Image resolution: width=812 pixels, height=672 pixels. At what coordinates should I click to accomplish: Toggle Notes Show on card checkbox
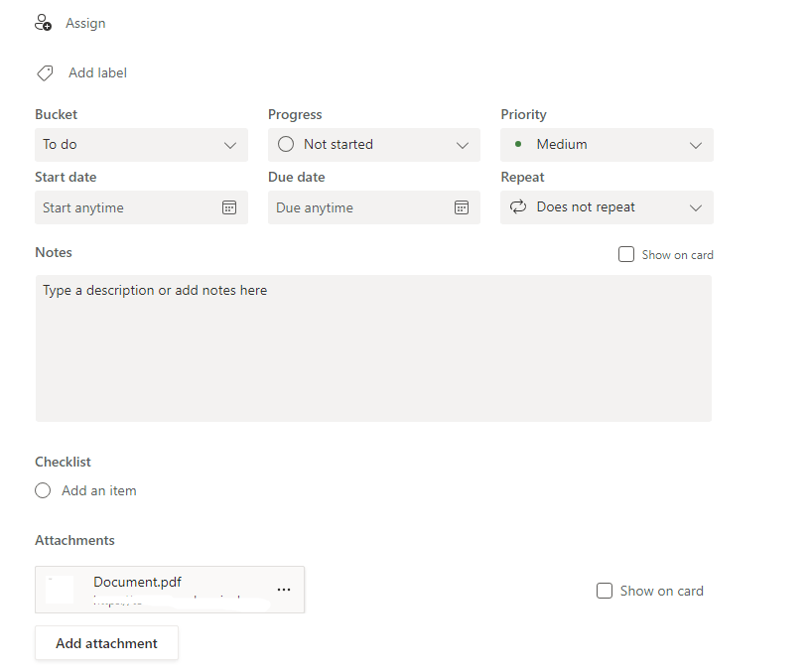[x=626, y=254]
